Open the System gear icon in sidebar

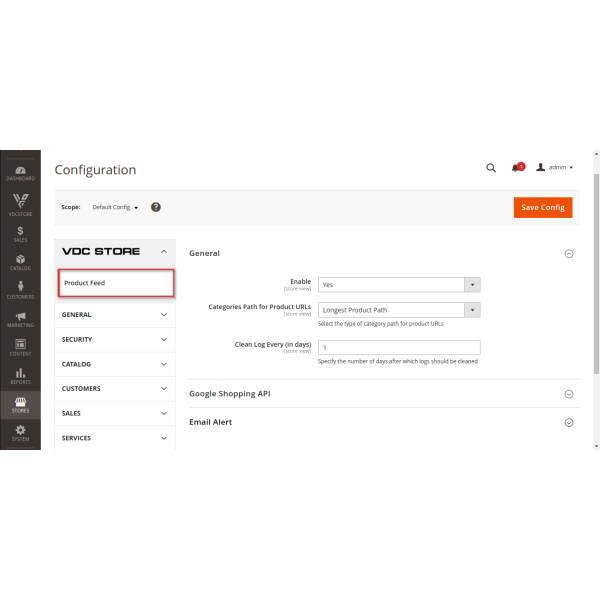[x=20, y=432]
